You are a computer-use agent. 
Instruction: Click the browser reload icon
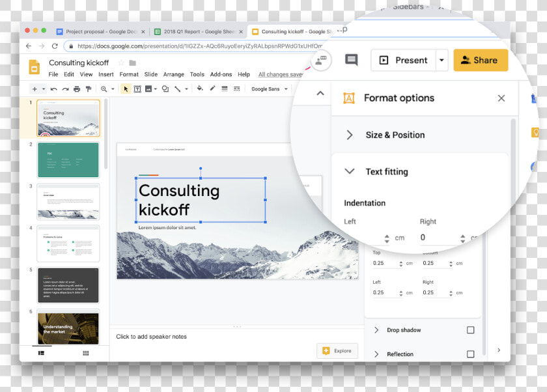55,46
